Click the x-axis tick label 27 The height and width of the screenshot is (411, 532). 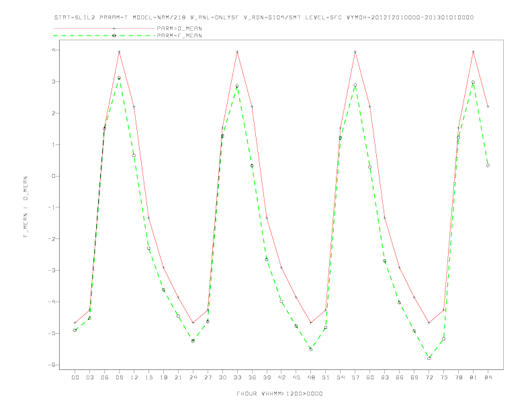point(208,377)
